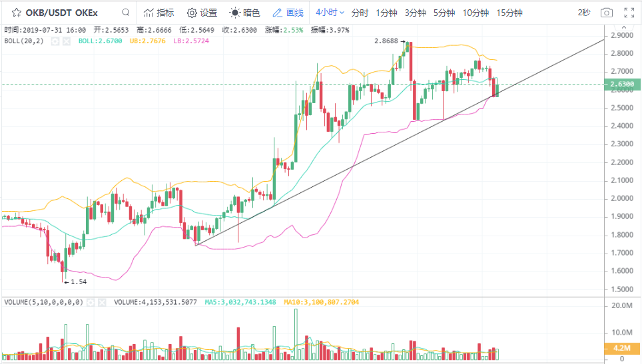Click the BOLL:2.6700 middle band value
The height and width of the screenshot is (364, 642).
(x=101, y=41)
